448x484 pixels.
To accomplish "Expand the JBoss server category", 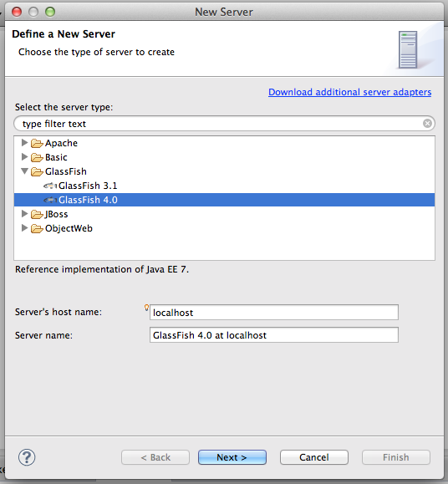I will pos(25,214).
